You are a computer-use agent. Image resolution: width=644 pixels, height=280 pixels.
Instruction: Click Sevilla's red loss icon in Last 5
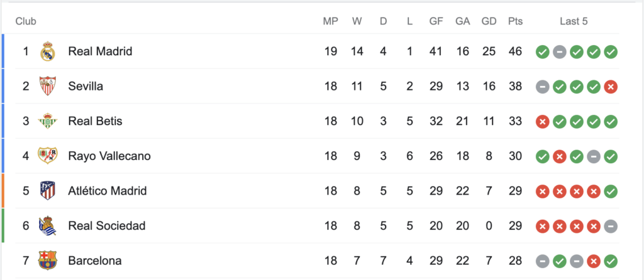pos(611,87)
